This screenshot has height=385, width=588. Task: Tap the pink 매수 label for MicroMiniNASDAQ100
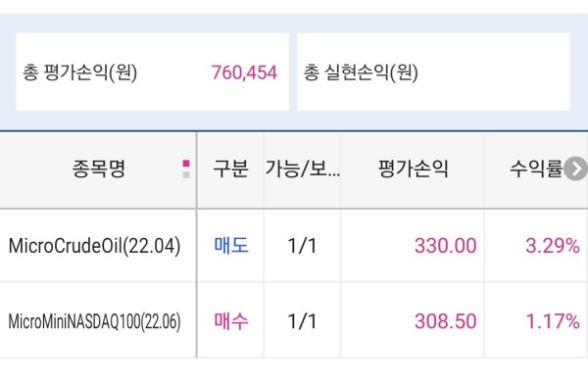[231, 321]
